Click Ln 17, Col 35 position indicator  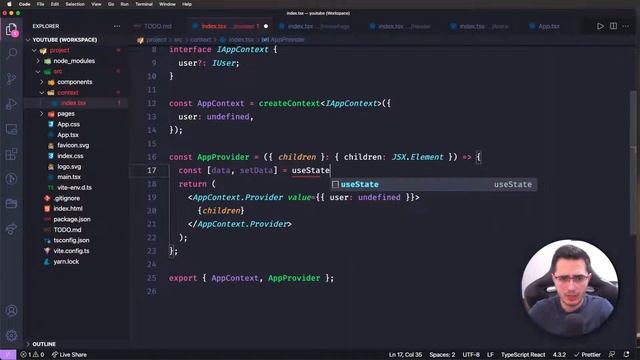coord(405,355)
